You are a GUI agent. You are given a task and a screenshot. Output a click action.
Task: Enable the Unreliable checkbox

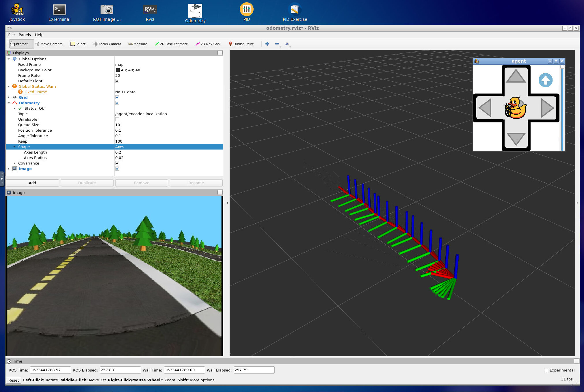[x=117, y=119]
